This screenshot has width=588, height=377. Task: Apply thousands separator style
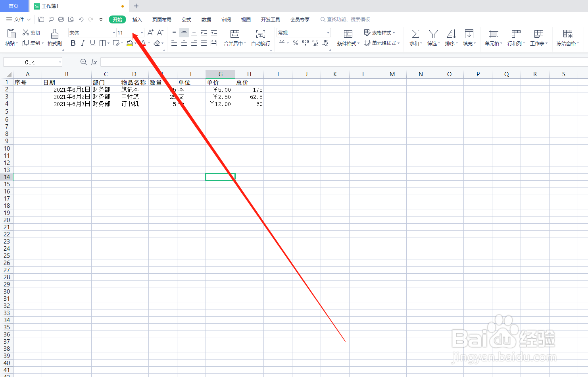pos(306,43)
